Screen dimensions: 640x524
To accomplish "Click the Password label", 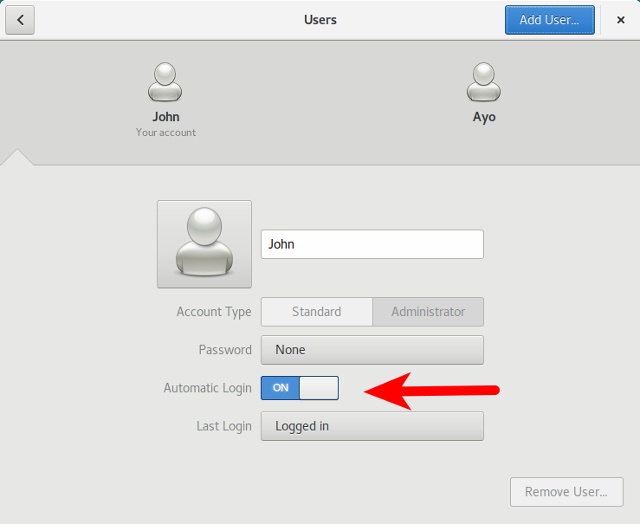I will click(x=225, y=350).
